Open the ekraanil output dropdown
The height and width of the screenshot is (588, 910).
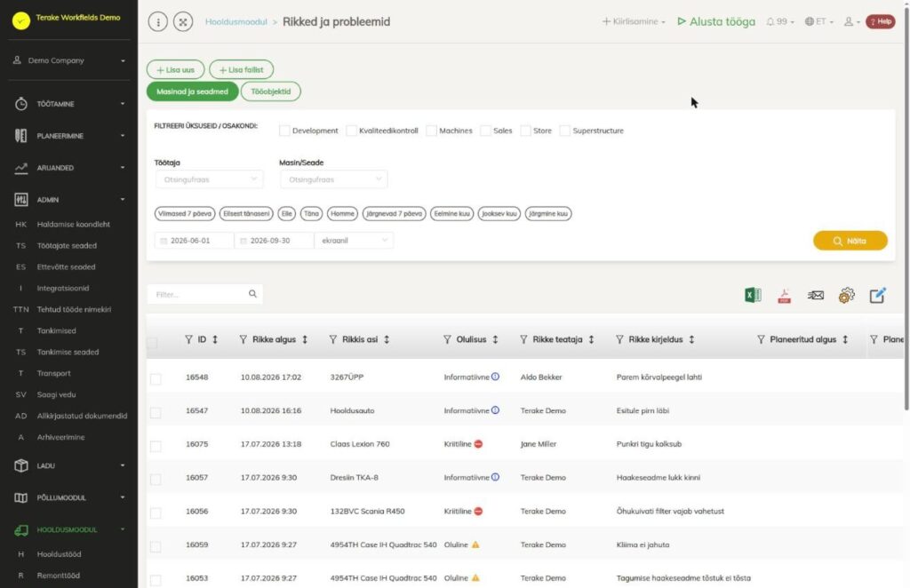354,241
